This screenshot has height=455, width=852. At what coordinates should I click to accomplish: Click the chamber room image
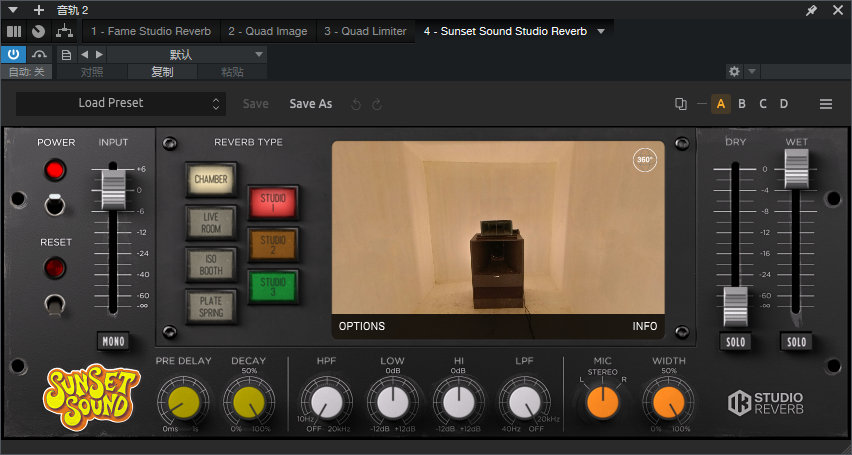pyautogui.click(x=498, y=227)
